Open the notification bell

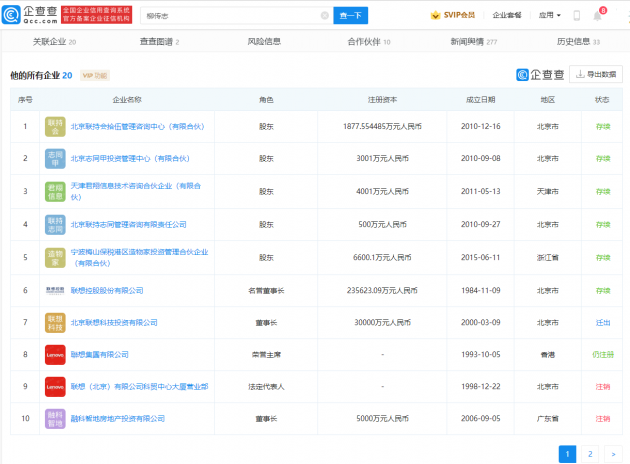tap(598, 16)
